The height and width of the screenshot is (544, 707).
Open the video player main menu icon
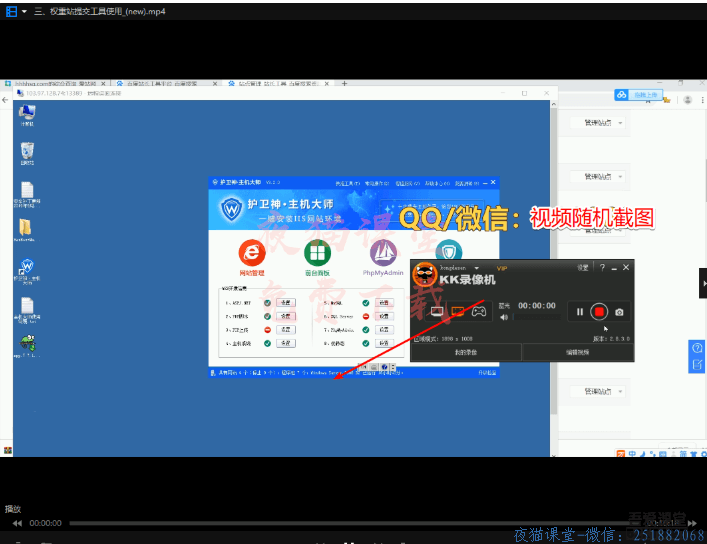click(x=11, y=11)
